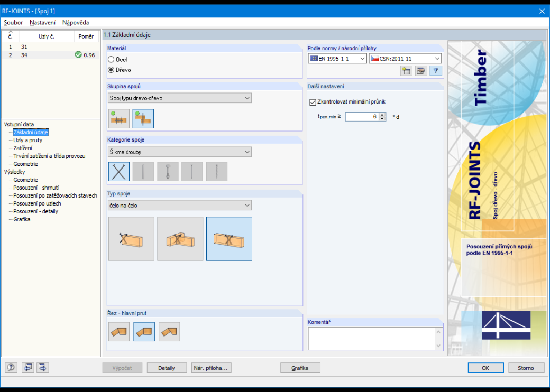Click the green check icon beside 0.96

78,54
